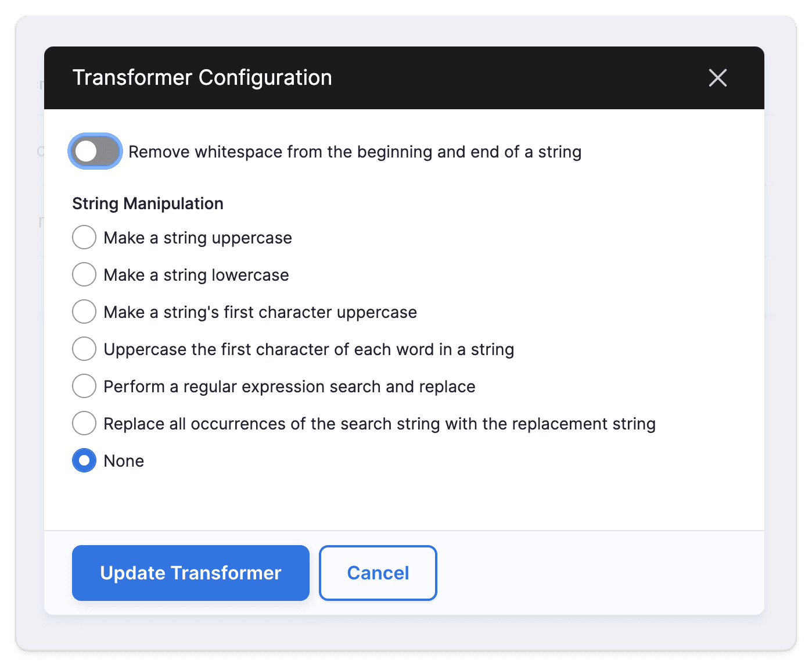The height and width of the screenshot is (666, 812).
Task: Select the 'Make a string uppercase' radio button
Action: (84, 237)
